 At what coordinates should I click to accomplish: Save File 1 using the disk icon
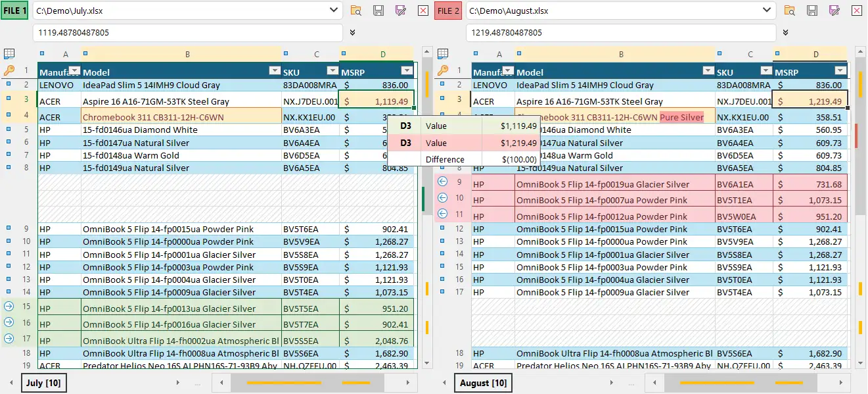coord(378,11)
